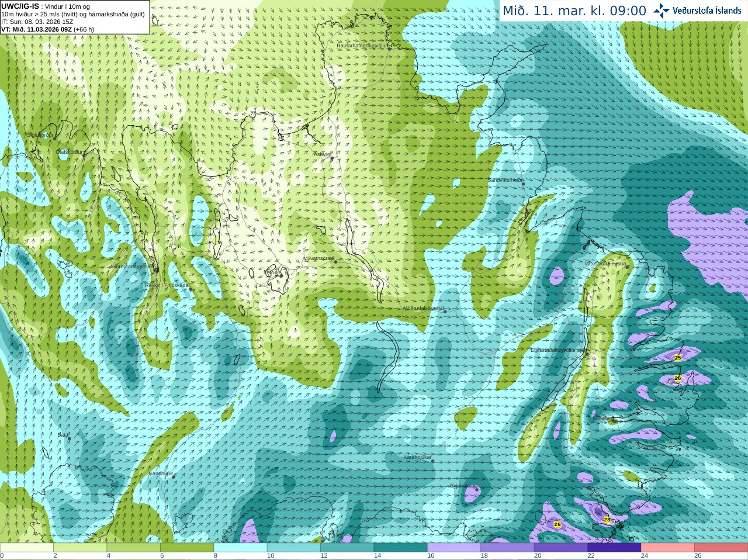748x560 pixels.
Task: Click the 16–18 m/s light purple swatch
Action: [454, 548]
